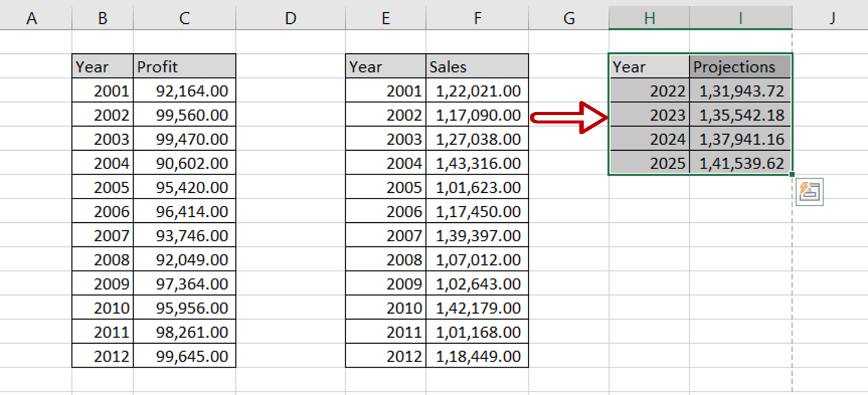
Task: Click year 2022 in projections table
Action: click(649, 90)
